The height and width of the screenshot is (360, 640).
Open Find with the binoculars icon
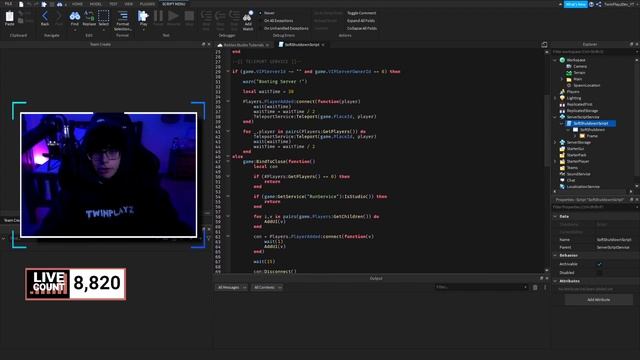(x=75, y=16)
